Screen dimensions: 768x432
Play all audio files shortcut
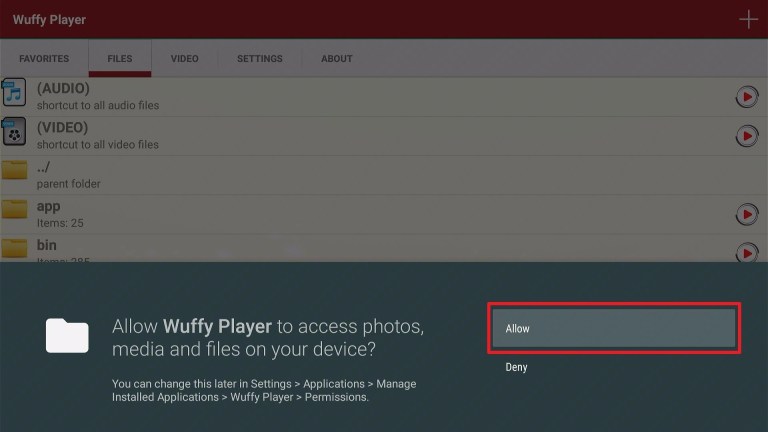[x=746, y=97]
